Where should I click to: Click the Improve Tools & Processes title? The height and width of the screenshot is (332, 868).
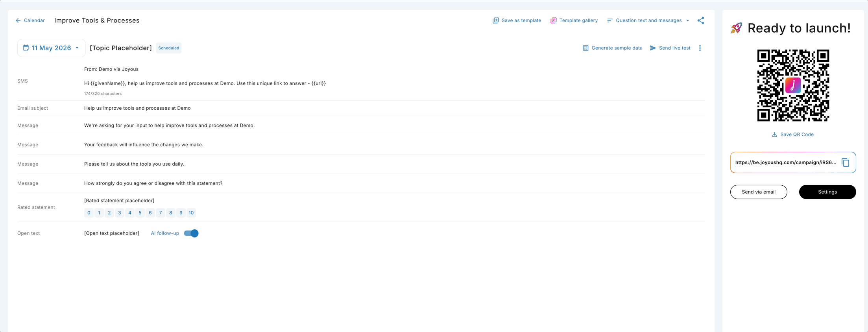(x=97, y=20)
